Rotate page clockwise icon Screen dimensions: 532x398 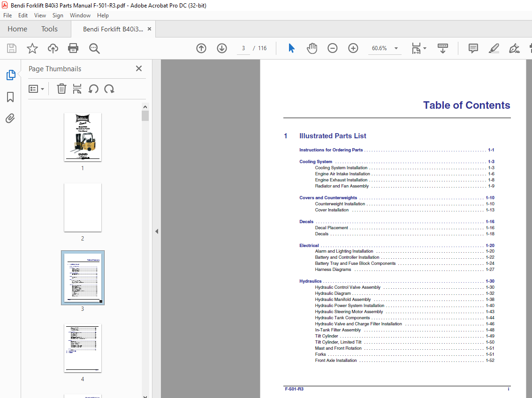(109, 89)
